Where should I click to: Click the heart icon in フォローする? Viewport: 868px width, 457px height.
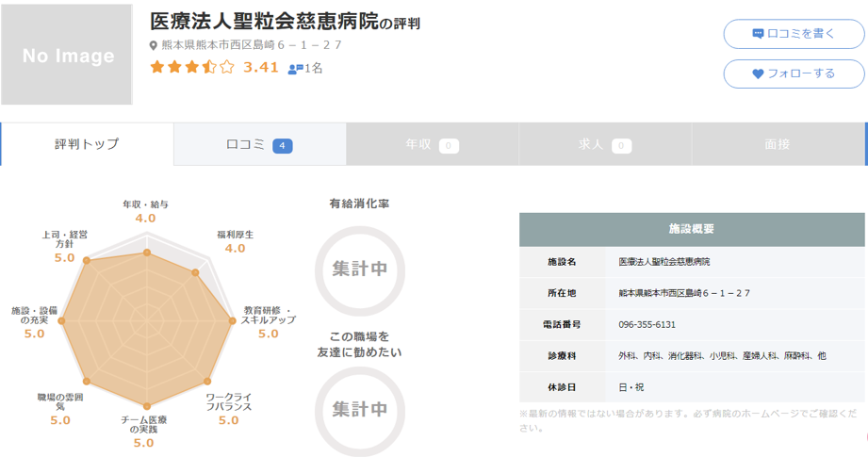coord(758,73)
